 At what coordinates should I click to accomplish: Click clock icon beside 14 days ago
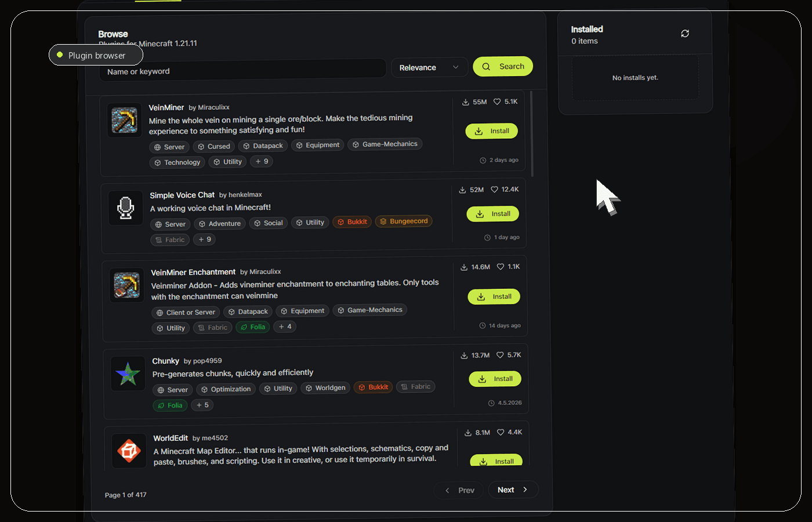(482, 326)
